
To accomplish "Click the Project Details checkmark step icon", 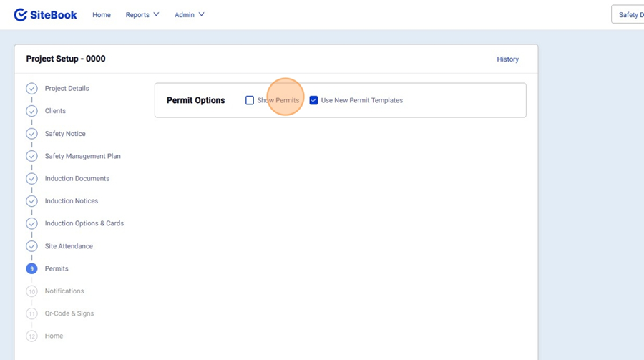I will coord(31,89).
